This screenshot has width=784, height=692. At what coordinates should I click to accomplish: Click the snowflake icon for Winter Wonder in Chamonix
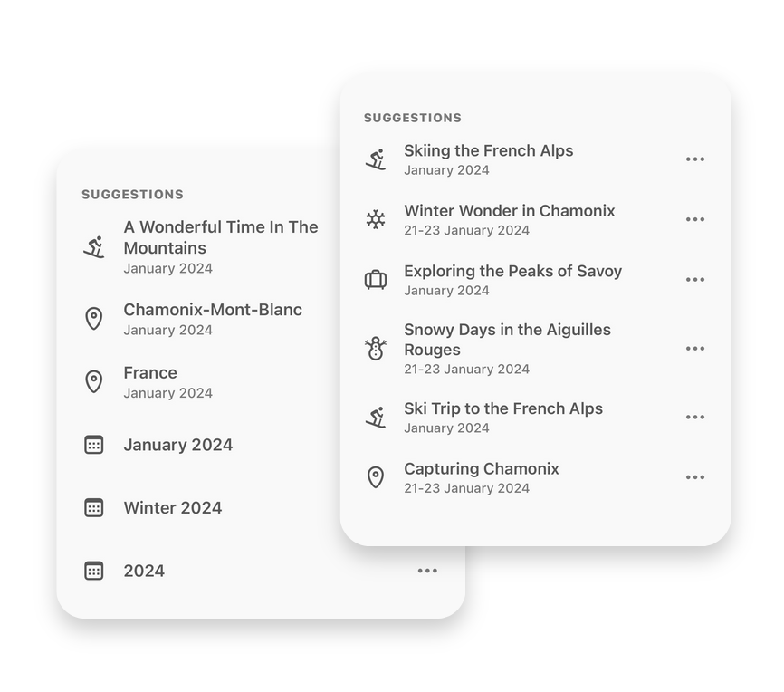tap(376, 219)
